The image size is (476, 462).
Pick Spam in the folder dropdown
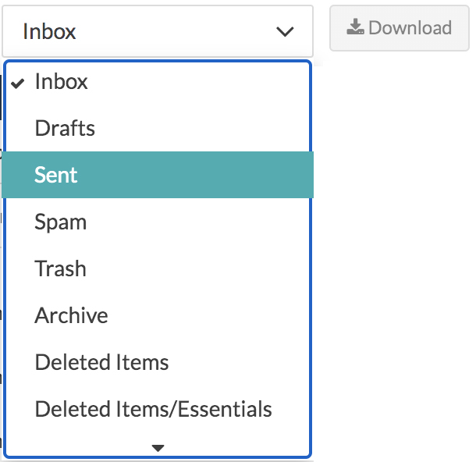60,222
